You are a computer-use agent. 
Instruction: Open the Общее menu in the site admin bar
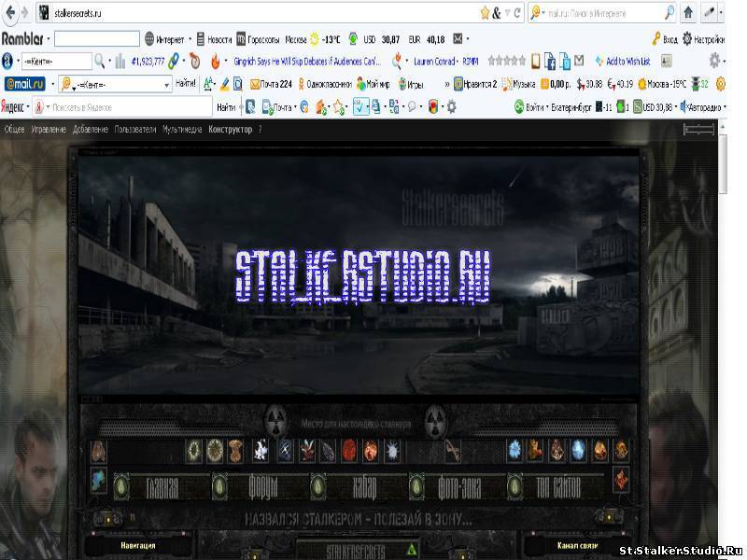[x=14, y=129]
